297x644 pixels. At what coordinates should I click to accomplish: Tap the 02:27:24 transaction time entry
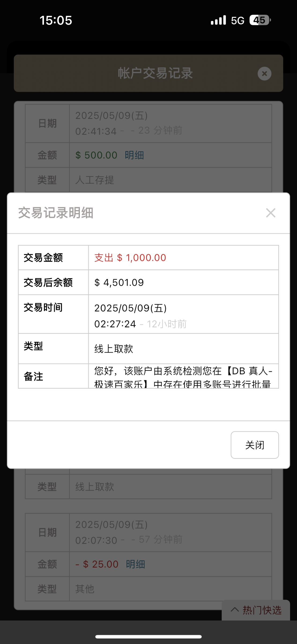coord(115,324)
